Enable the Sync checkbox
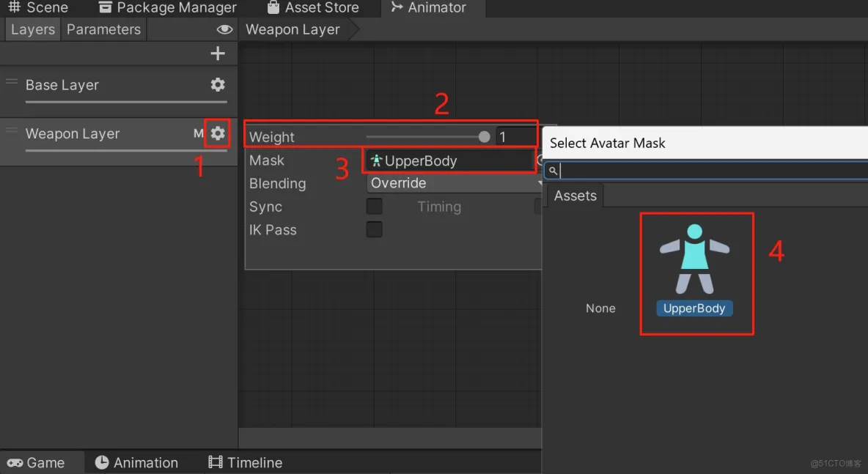Screen dimensions: 868x474 [x=374, y=207]
